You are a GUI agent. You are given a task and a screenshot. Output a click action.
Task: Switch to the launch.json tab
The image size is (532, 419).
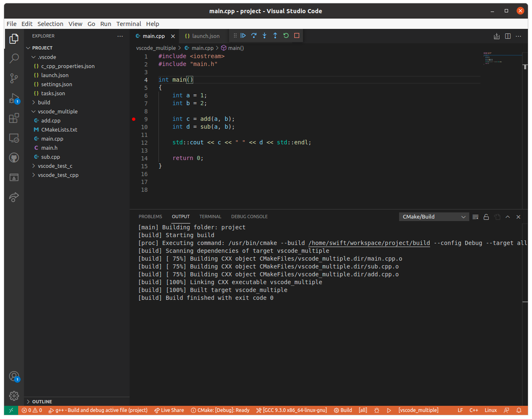pyautogui.click(x=202, y=36)
